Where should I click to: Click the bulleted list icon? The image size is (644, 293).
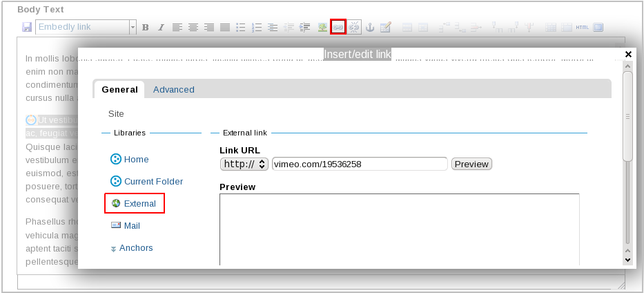tap(241, 28)
